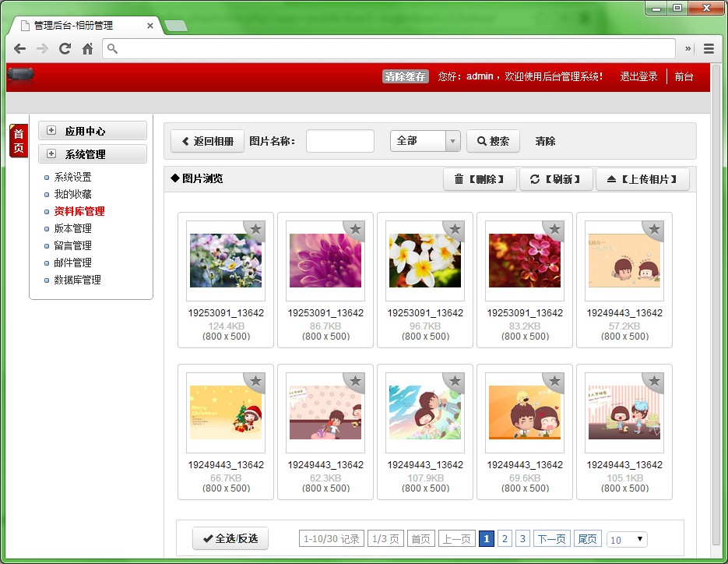Open the 全部 category dropdown
728x564 pixels.
click(425, 141)
